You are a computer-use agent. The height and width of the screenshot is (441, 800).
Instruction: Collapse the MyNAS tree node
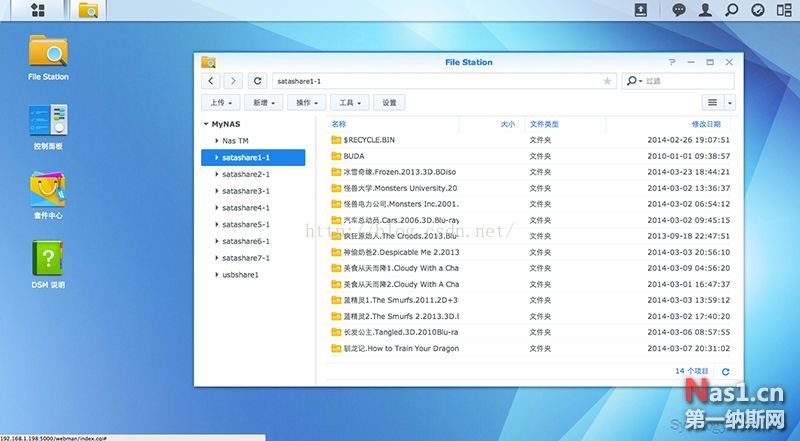click(205, 124)
